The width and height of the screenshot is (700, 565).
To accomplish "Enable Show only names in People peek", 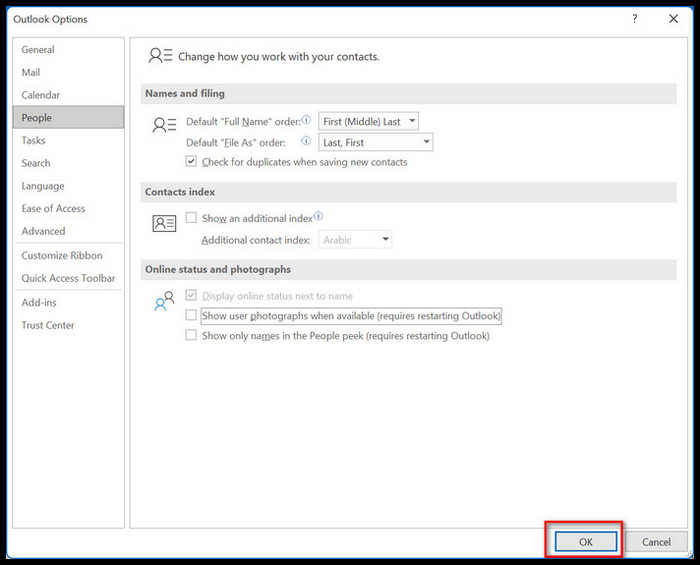I will click(191, 335).
